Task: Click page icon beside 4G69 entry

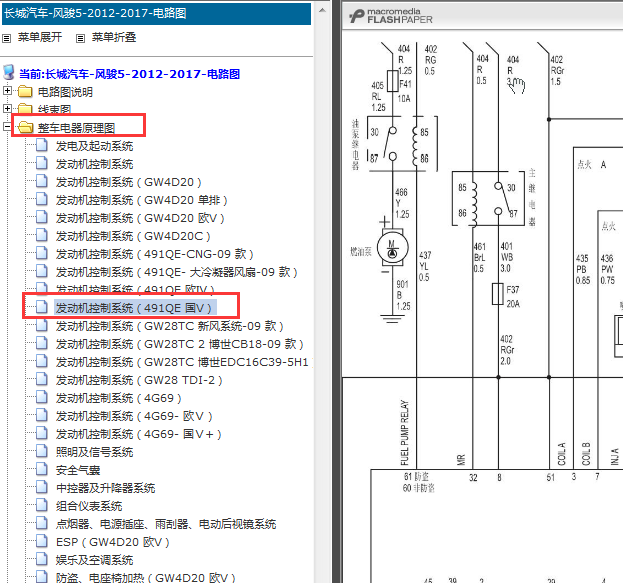Action: pos(42,397)
